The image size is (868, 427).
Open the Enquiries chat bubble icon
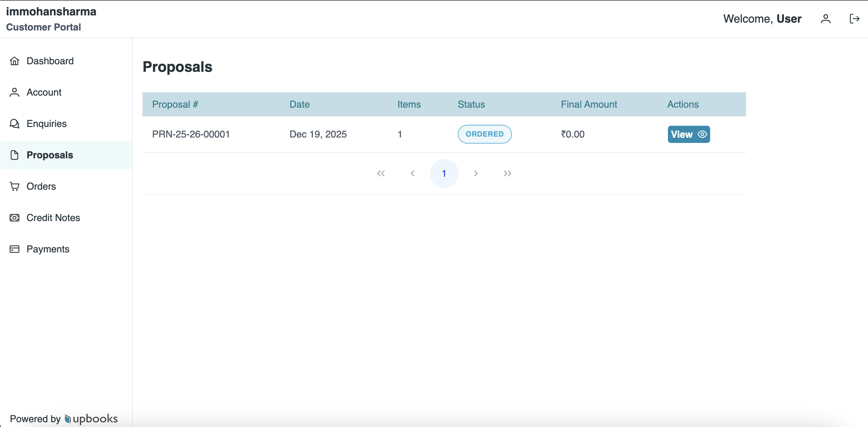[14, 124]
